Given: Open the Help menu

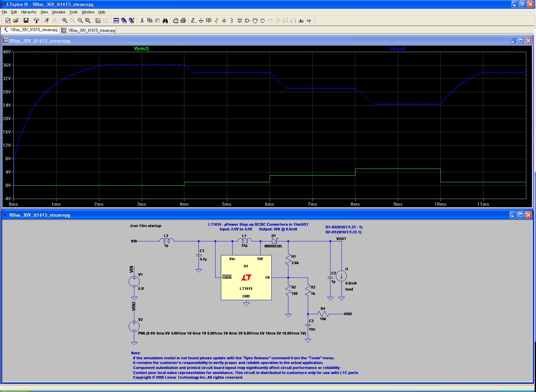Looking at the screenshot, I should click(x=102, y=12).
